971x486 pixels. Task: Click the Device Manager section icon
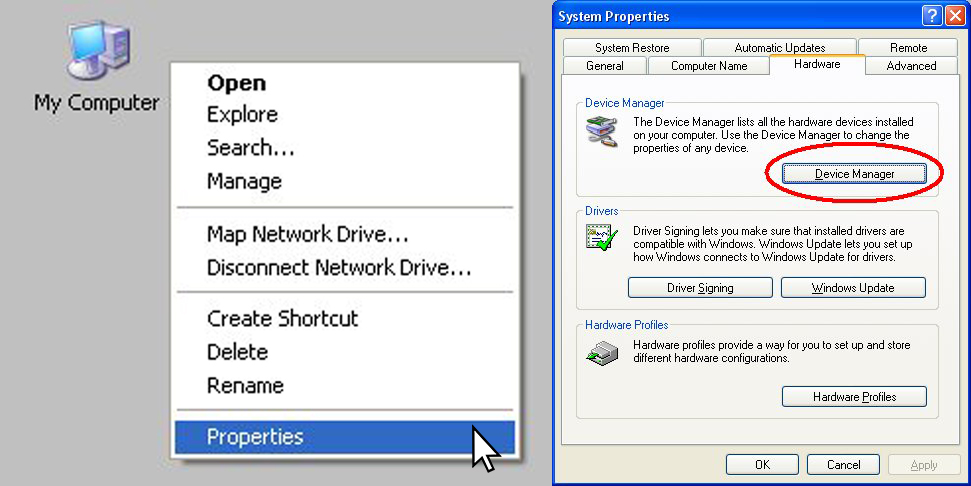[x=601, y=132]
